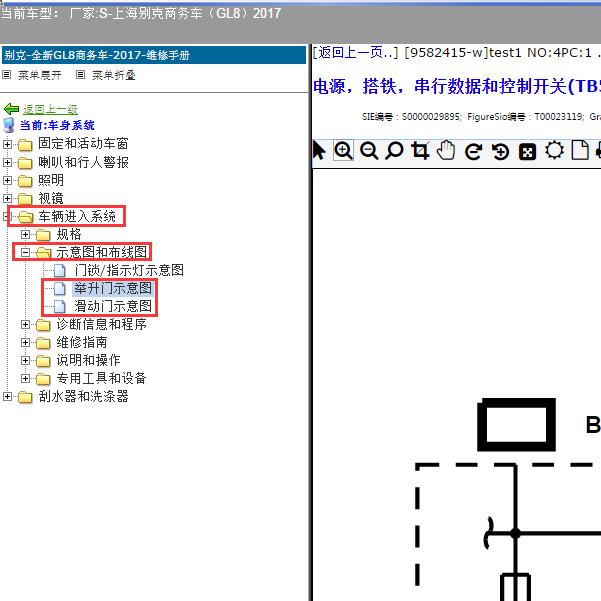Click the folder icon of 诊断信息和程序
Image resolution: width=601 pixels, height=601 pixels.
pyautogui.click(x=43, y=325)
